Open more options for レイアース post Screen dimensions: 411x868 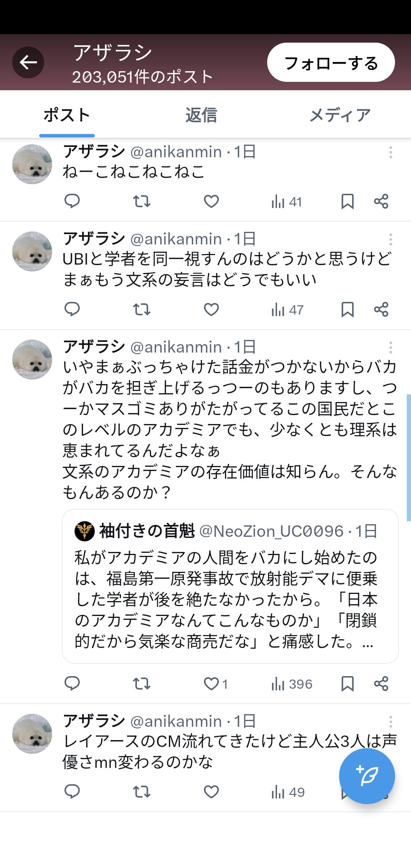coord(390,722)
